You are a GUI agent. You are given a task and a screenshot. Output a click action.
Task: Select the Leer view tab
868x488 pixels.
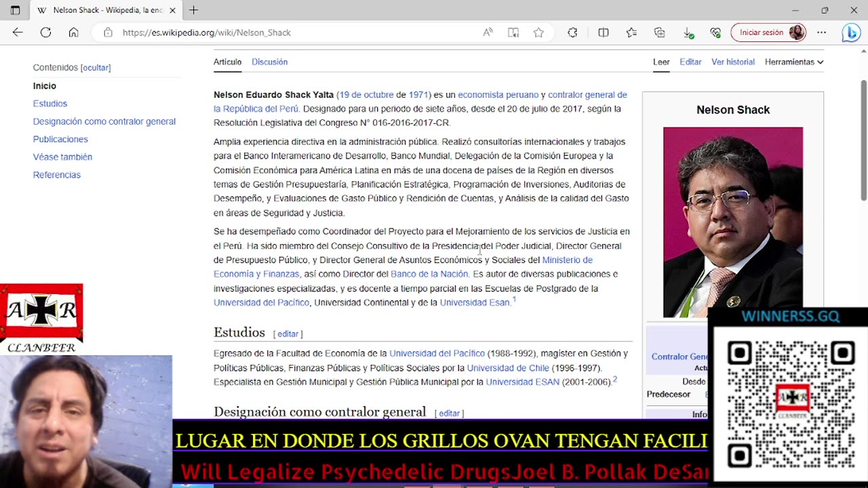[x=661, y=62]
